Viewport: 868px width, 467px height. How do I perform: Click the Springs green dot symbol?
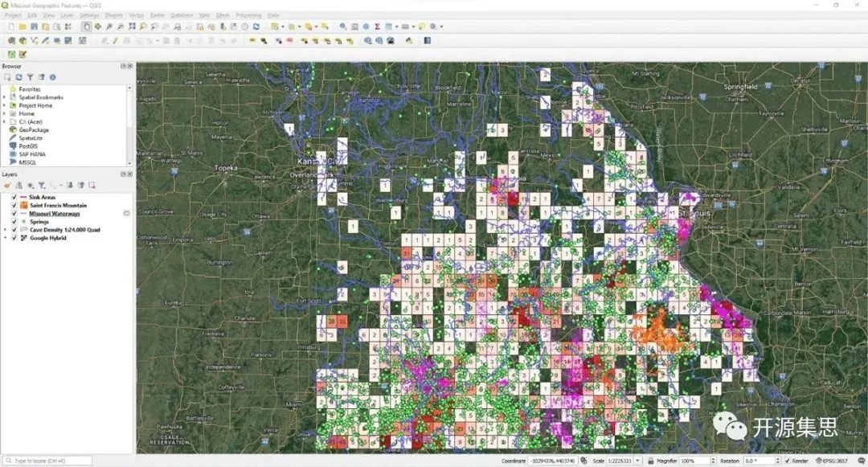pos(24,222)
